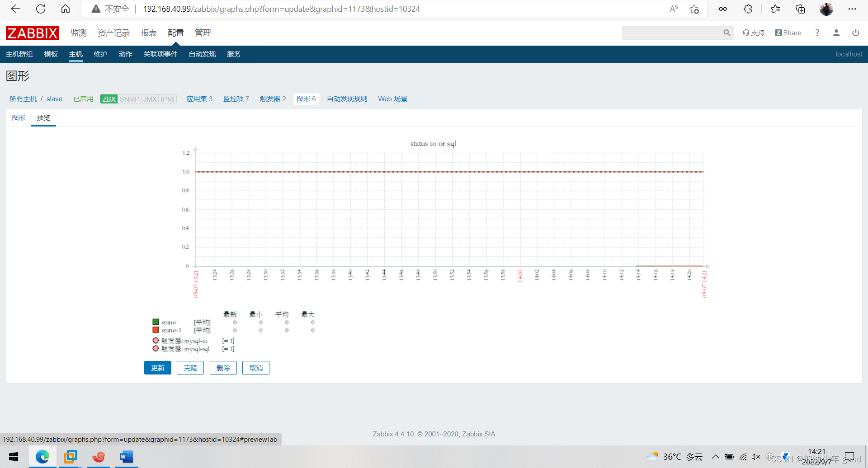Image resolution: width=868 pixels, height=468 pixels.
Task: Click the browser address bar URL
Action: point(282,9)
